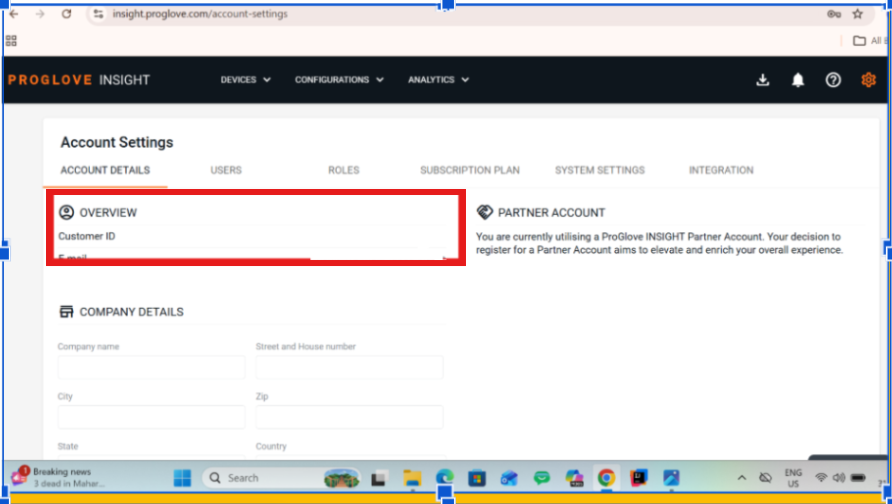The image size is (892, 504).
Task: Show hidden system tray icons
Action: 742,478
